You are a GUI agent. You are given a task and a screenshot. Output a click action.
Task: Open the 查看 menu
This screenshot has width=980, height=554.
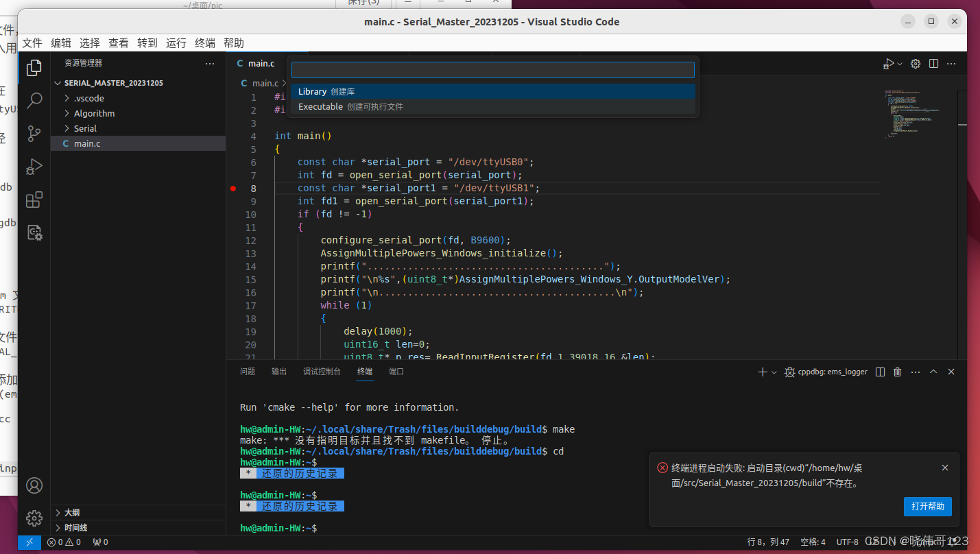tap(119, 43)
